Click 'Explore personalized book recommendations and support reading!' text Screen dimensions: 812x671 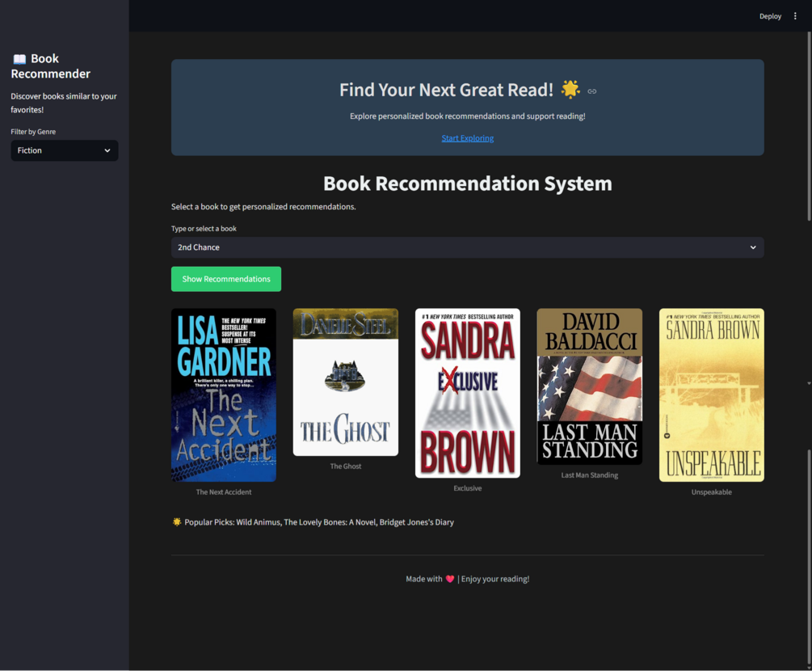467,116
